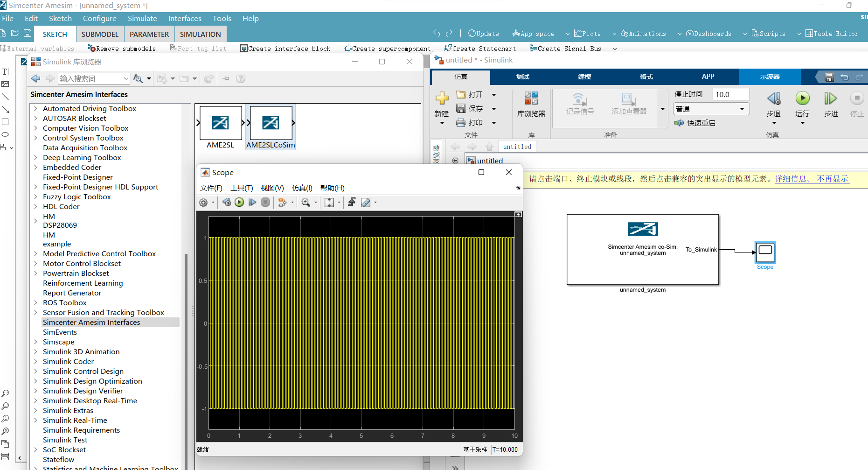The height and width of the screenshot is (470, 868).
Task: Select Scope zoom magnifier tool
Action: click(306, 202)
